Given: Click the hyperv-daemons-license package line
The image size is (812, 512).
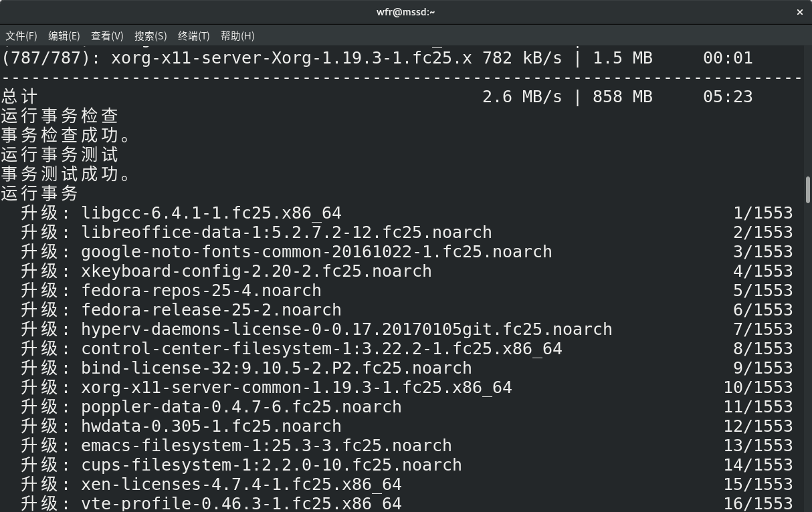Looking at the screenshot, I should 346,330.
